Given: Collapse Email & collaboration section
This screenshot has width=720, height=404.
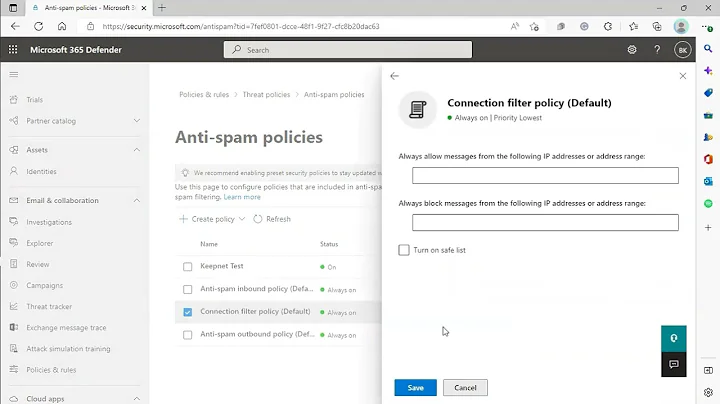Looking at the screenshot, I should (x=137, y=201).
